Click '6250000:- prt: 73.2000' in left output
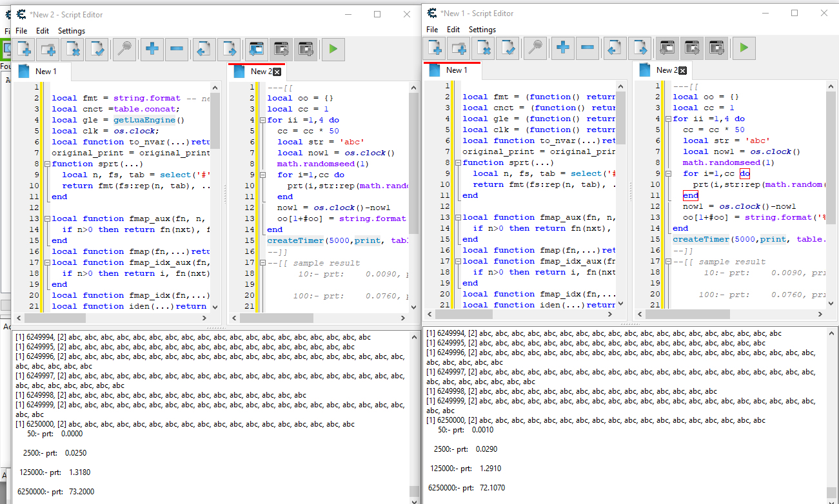The image size is (839, 504). point(55,492)
